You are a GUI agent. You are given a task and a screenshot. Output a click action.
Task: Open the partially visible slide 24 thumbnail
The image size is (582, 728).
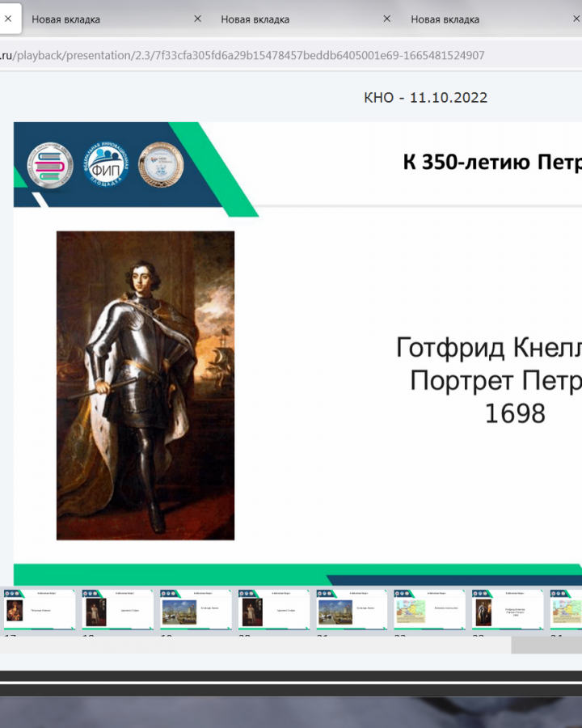pos(566,610)
